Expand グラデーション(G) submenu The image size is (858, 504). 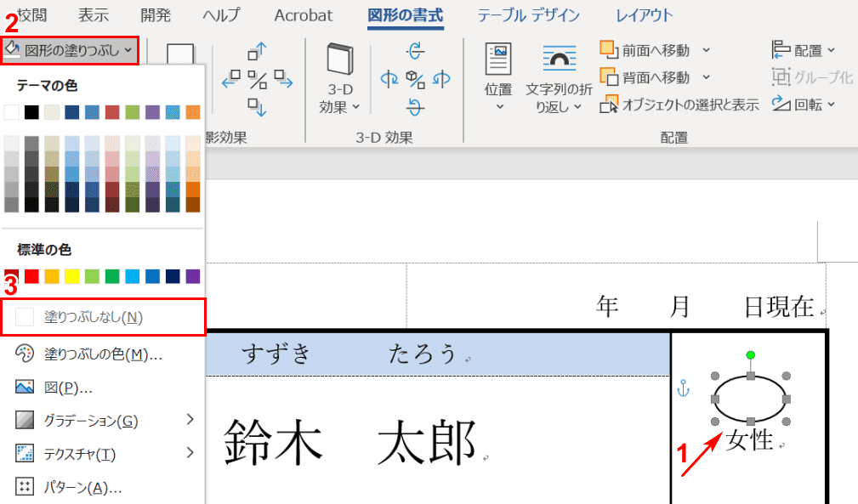click(102, 421)
